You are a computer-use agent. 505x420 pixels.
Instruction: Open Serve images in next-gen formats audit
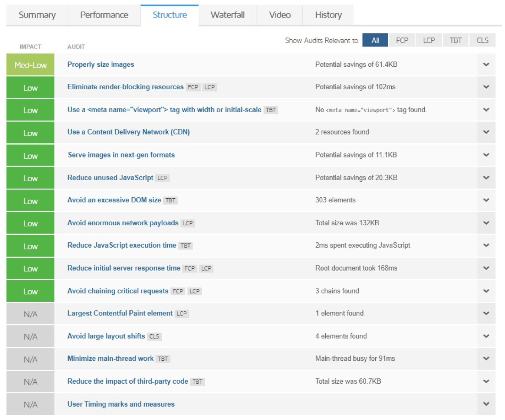pos(121,155)
